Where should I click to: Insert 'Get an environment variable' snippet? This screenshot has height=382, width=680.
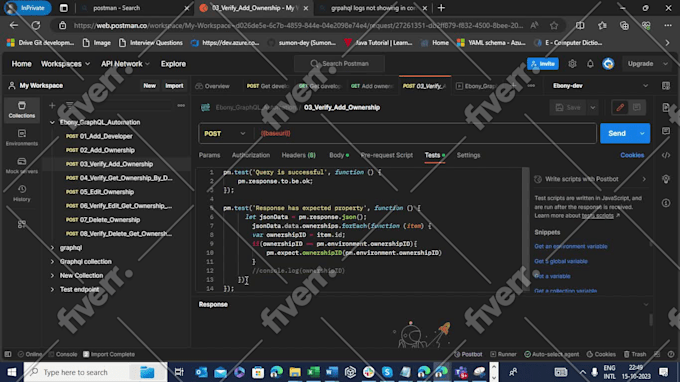click(571, 246)
